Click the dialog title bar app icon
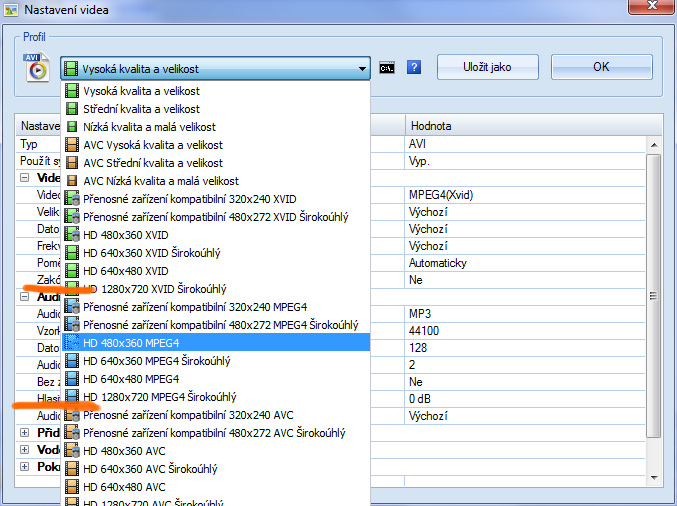Image resolution: width=677 pixels, height=506 pixels. [11, 9]
